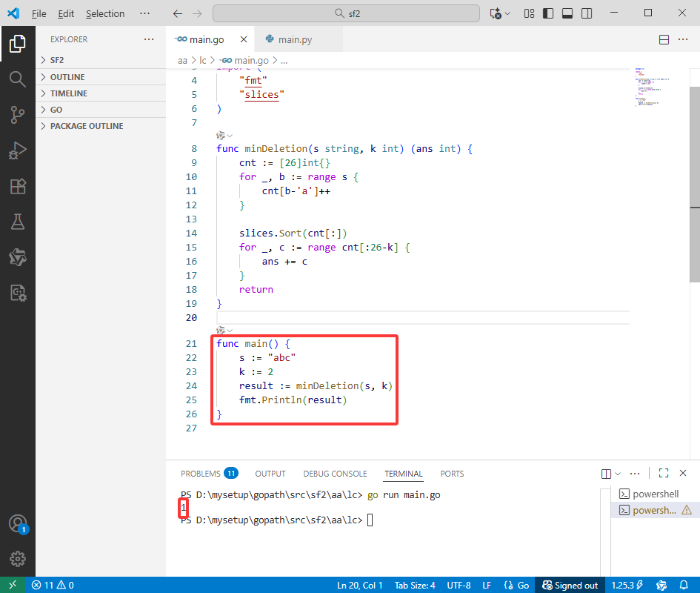
Task: Open the File menu
Action: (x=39, y=13)
